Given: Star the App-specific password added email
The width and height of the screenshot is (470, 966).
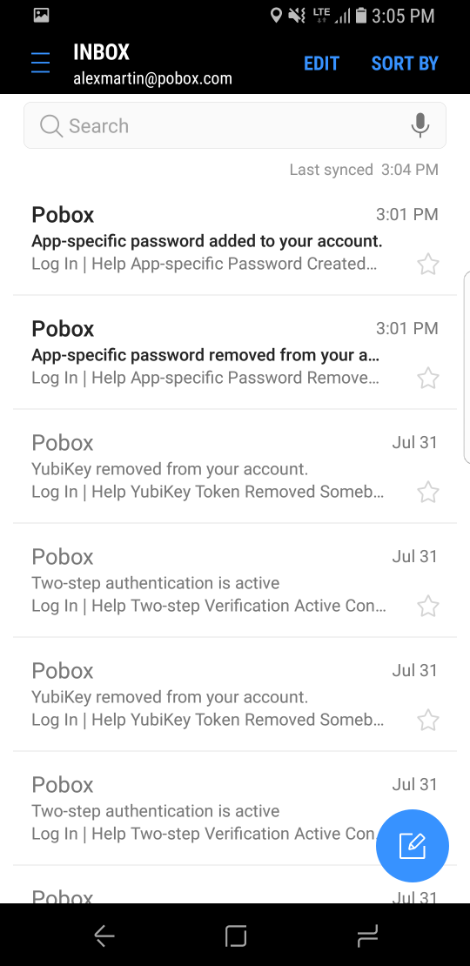Looking at the screenshot, I should (428, 264).
